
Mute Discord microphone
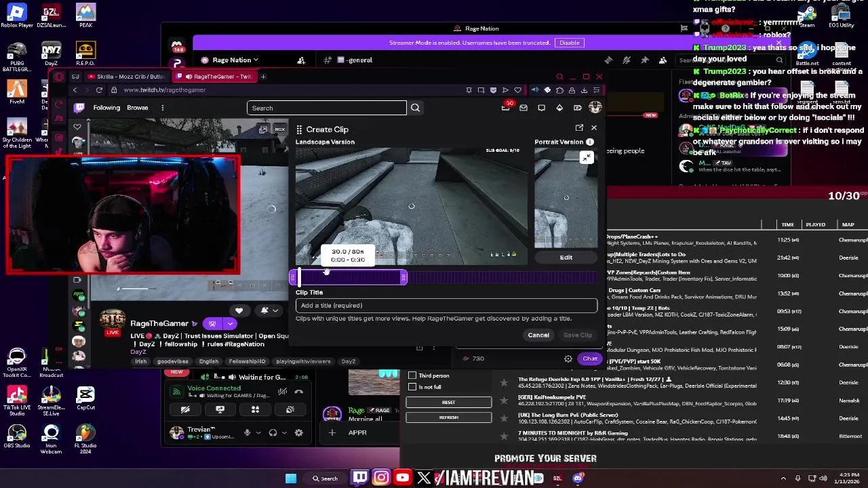pos(247,432)
